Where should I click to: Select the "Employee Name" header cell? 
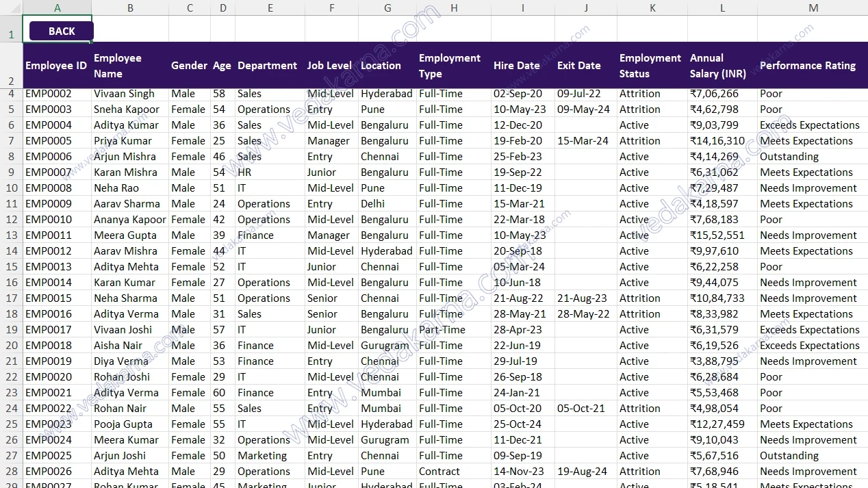point(130,66)
